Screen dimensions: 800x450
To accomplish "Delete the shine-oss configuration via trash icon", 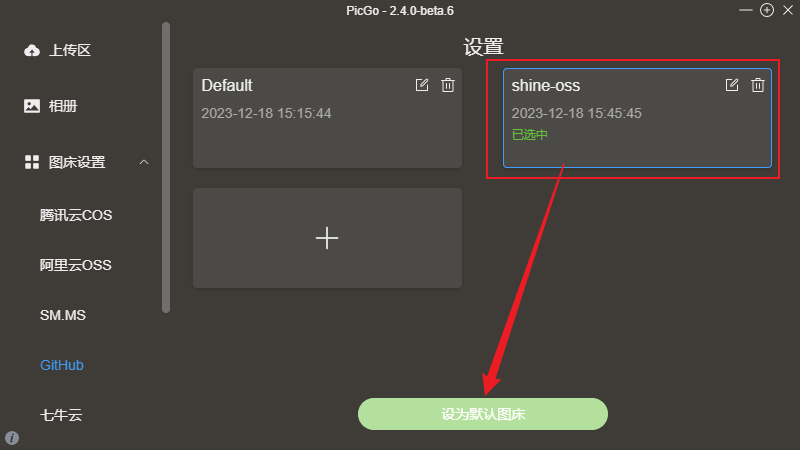I will [x=758, y=85].
